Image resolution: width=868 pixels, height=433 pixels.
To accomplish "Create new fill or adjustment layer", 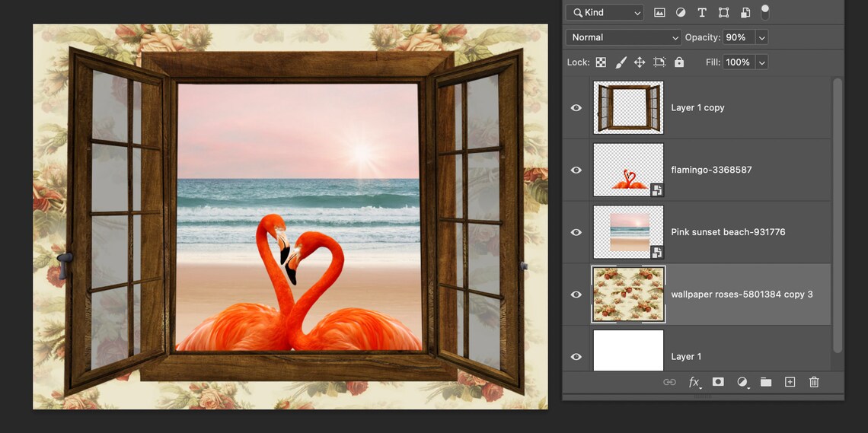I will click(x=742, y=381).
